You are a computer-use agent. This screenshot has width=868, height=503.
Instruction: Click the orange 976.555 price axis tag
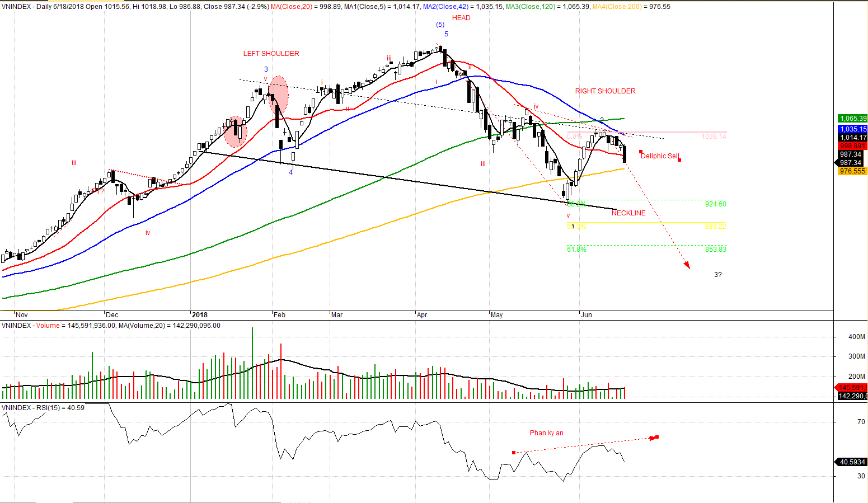[x=852, y=171]
